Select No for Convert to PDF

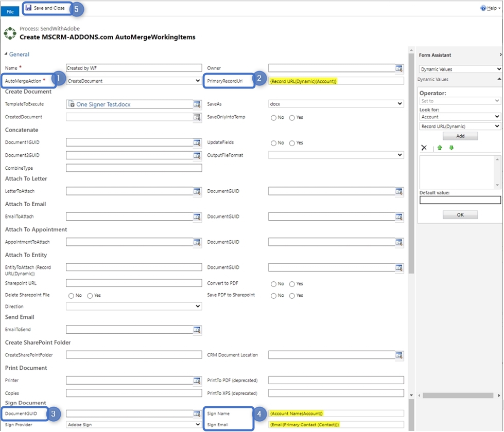(x=273, y=284)
